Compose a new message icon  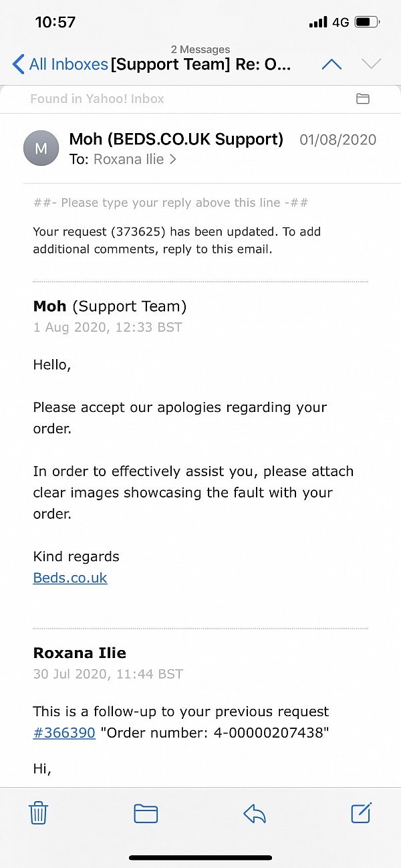pos(361,812)
